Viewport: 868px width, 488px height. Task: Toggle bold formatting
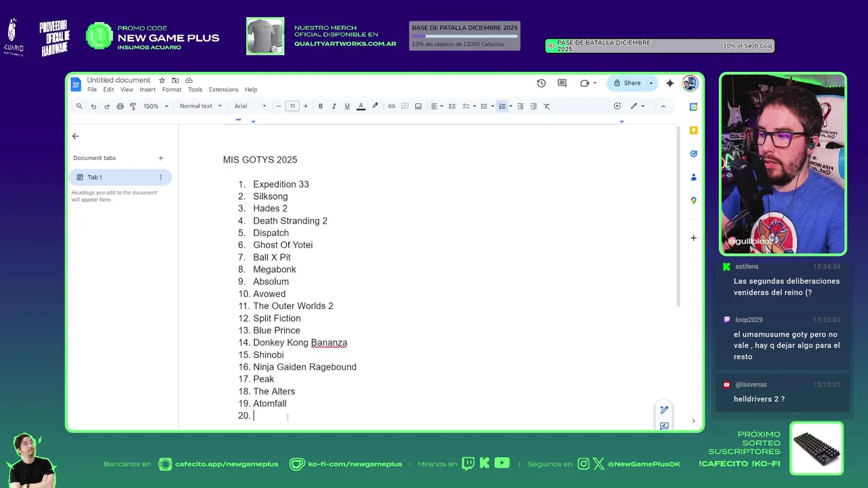(x=321, y=106)
